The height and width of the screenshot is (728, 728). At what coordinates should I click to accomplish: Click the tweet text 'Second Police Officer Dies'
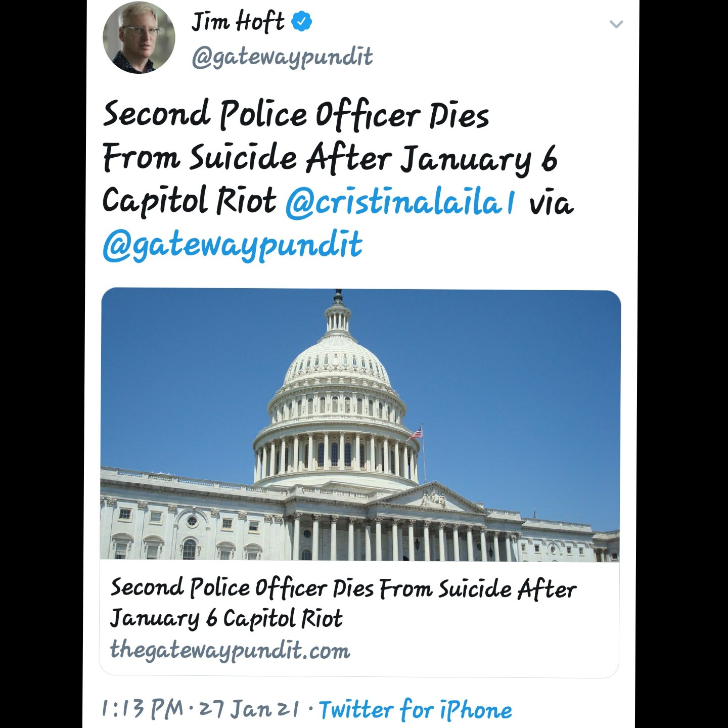[296, 114]
